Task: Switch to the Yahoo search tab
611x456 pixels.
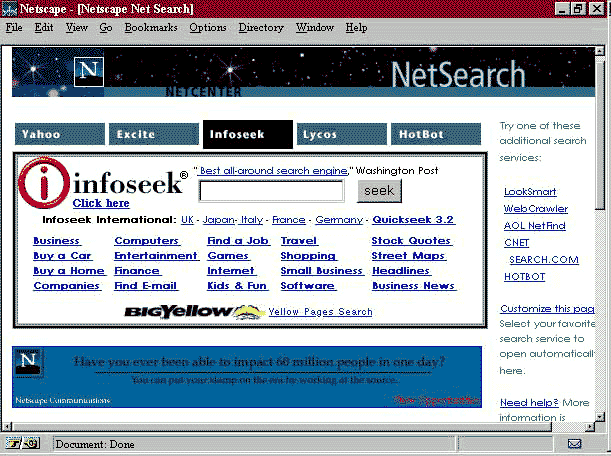Action: coord(60,134)
